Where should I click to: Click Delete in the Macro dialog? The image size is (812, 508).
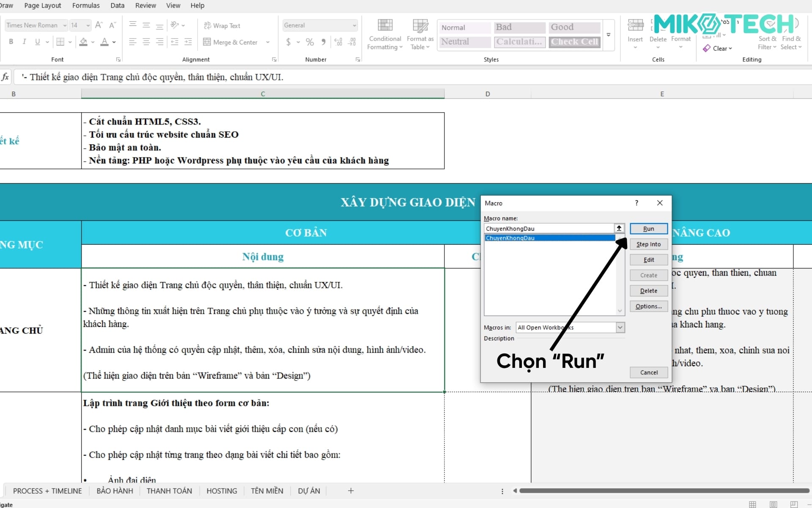(649, 291)
